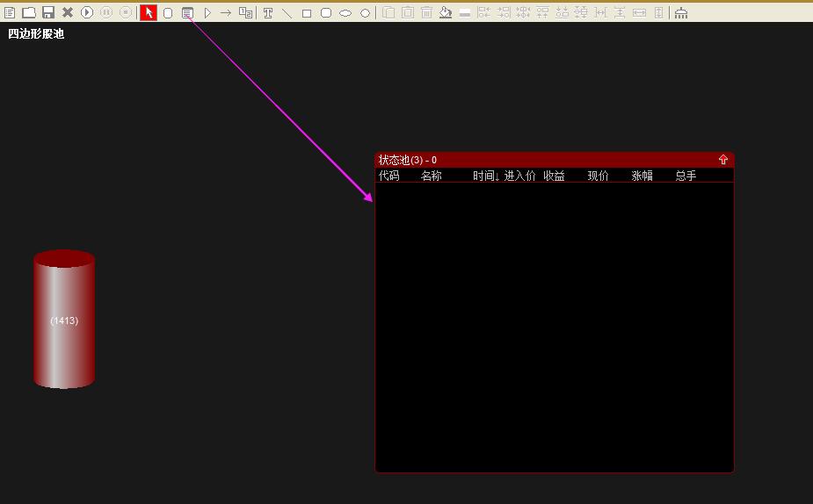Sort by the 收益 column header
813x504 pixels.
[x=554, y=176]
